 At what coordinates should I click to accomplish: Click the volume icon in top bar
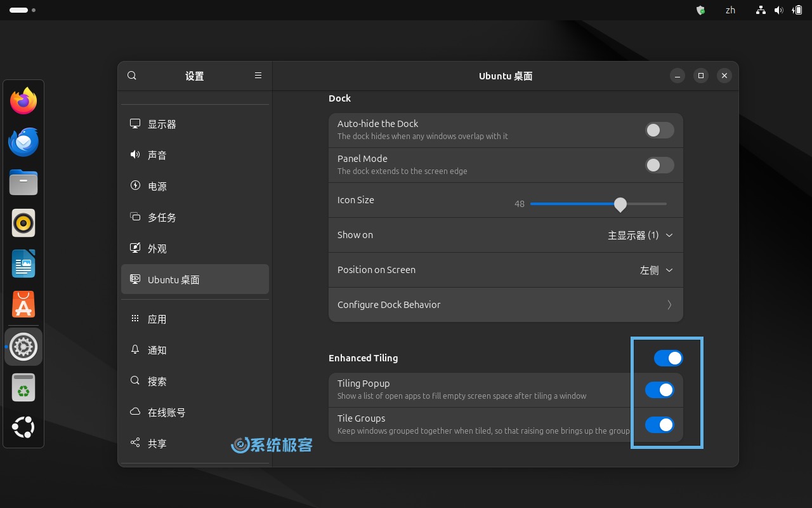pos(779,10)
